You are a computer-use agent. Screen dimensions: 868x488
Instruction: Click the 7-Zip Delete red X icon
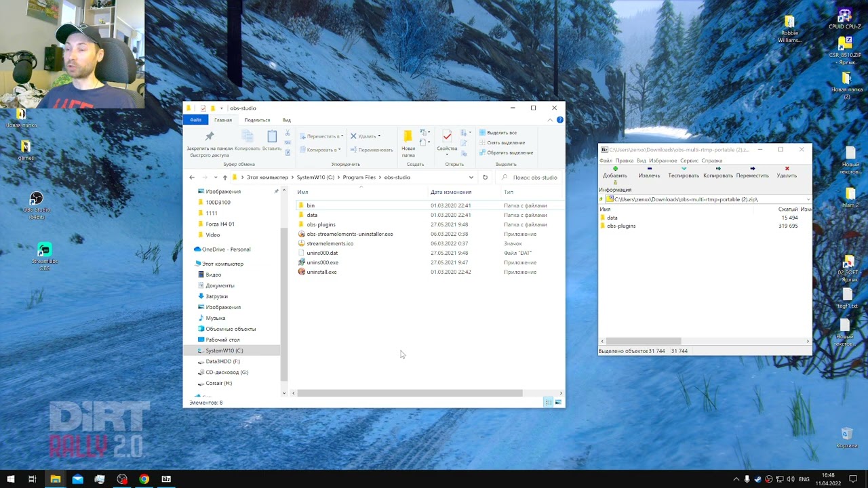point(787,169)
